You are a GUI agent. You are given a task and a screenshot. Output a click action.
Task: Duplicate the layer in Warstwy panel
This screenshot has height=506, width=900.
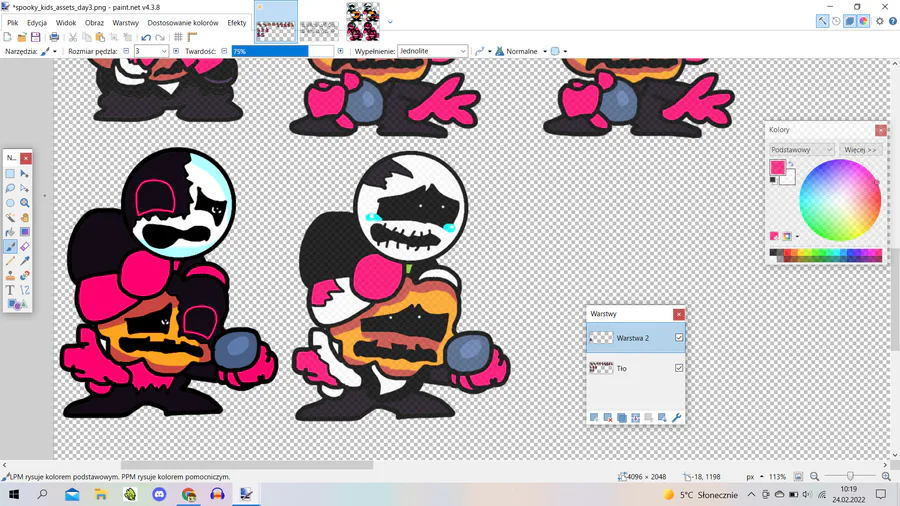pos(622,418)
